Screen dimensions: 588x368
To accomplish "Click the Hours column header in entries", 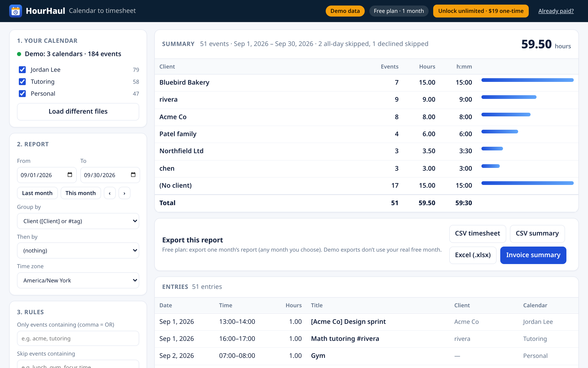I will pos(294,305).
